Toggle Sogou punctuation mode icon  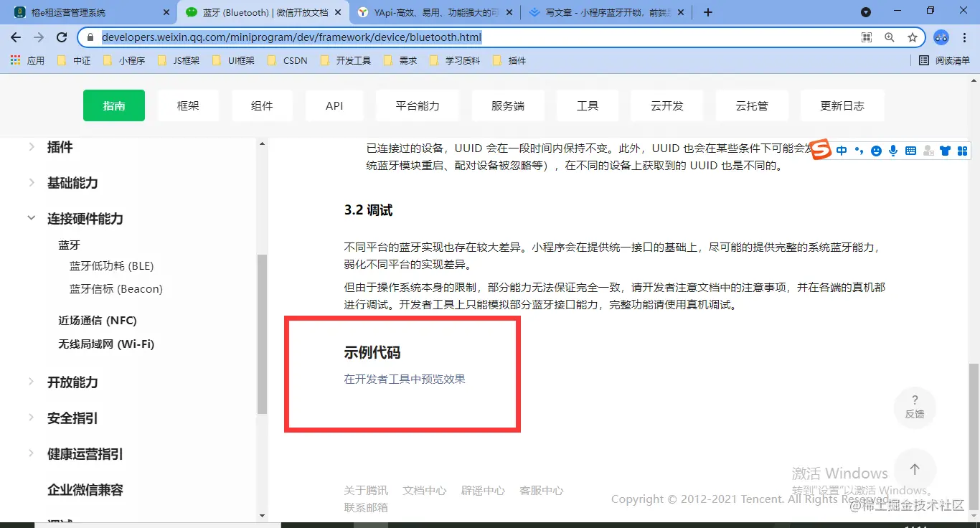pos(859,151)
